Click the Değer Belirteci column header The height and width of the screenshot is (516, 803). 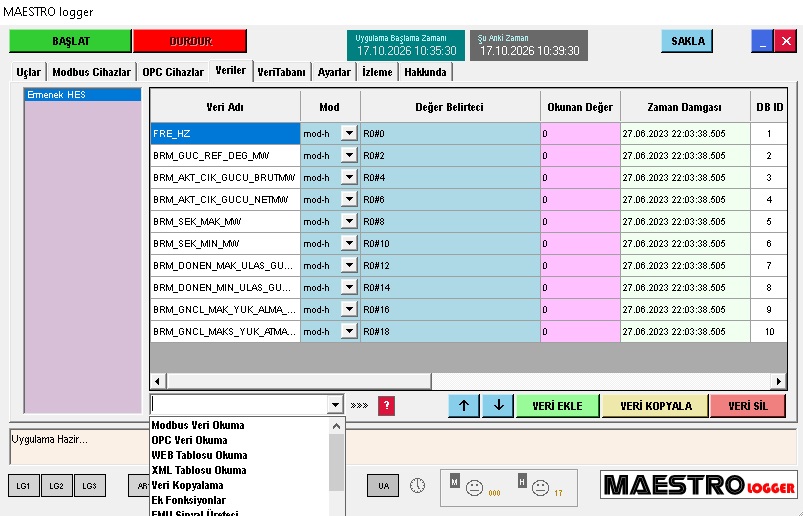point(450,107)
